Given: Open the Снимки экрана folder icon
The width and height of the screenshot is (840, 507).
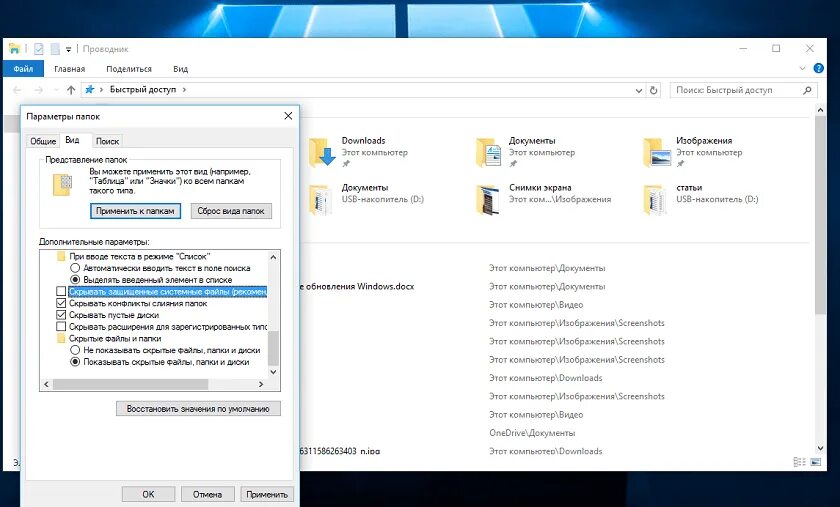Looking at the screenshot, I should [488, 200].
